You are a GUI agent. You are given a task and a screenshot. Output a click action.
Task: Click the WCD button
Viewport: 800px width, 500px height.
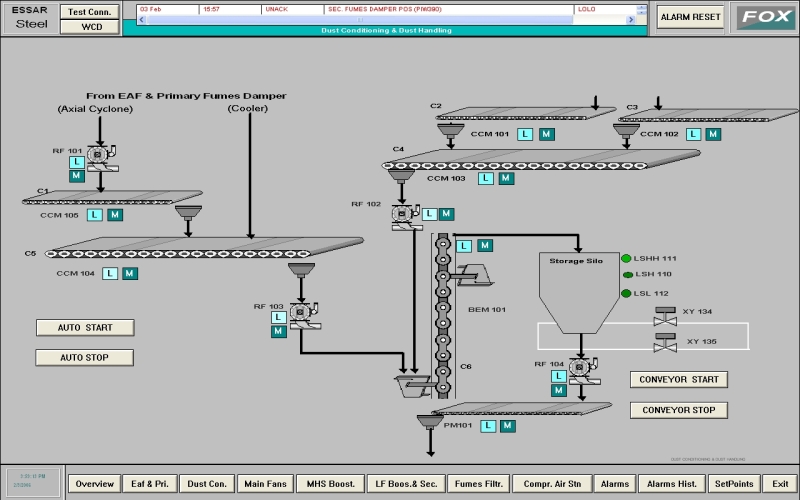92,27
